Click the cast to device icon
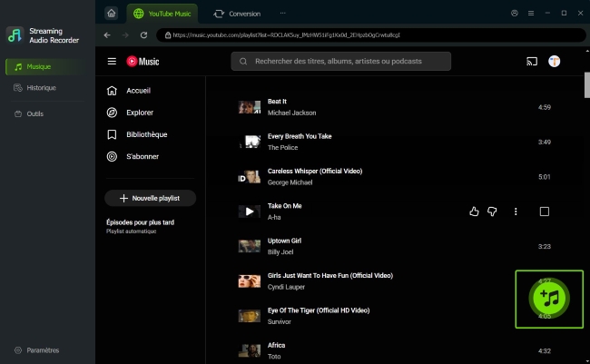Viewport: 590px width, 364px height. pyautogui.click(x=532, y=62)
